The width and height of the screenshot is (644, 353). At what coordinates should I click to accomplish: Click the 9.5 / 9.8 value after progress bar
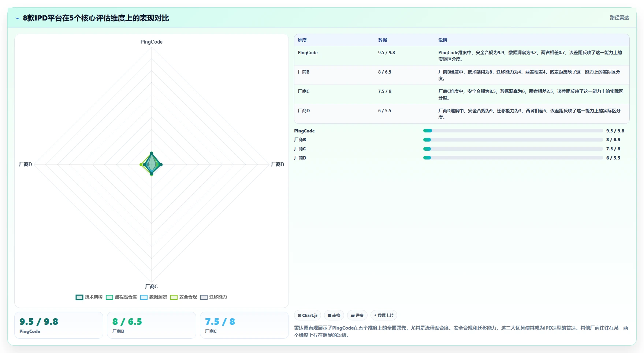(x=615, y=131)
